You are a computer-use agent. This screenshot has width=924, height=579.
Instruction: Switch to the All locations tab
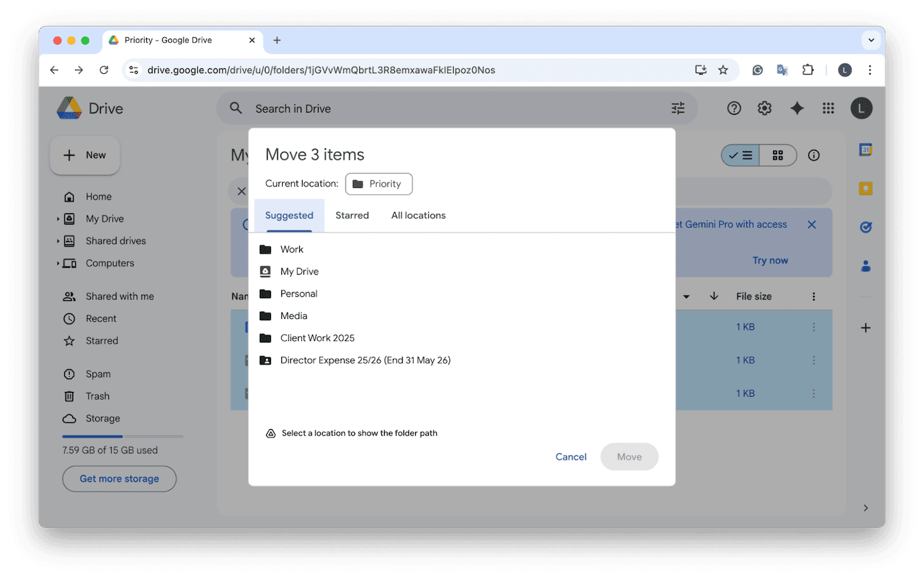tap(418, 215)
